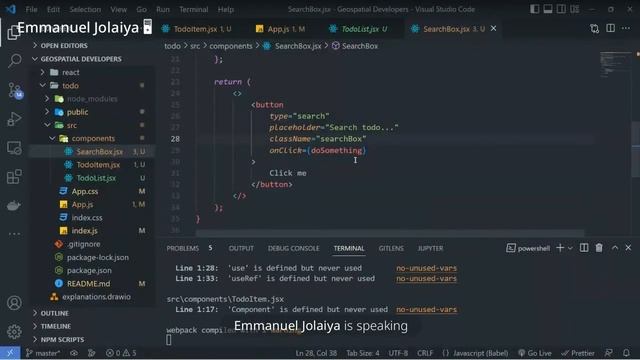Open the Docker view
Image resolution: width=640 pixels, height=360 pixels.
coord(14,206)
